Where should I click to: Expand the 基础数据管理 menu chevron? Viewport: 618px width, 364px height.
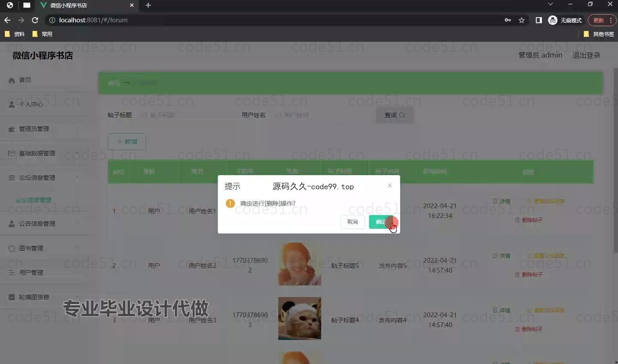point(77,153)
